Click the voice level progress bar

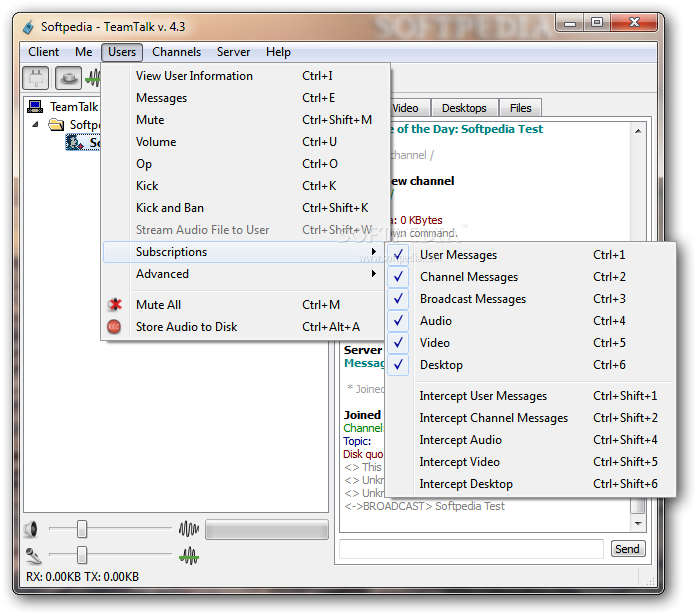click(267, 531)
